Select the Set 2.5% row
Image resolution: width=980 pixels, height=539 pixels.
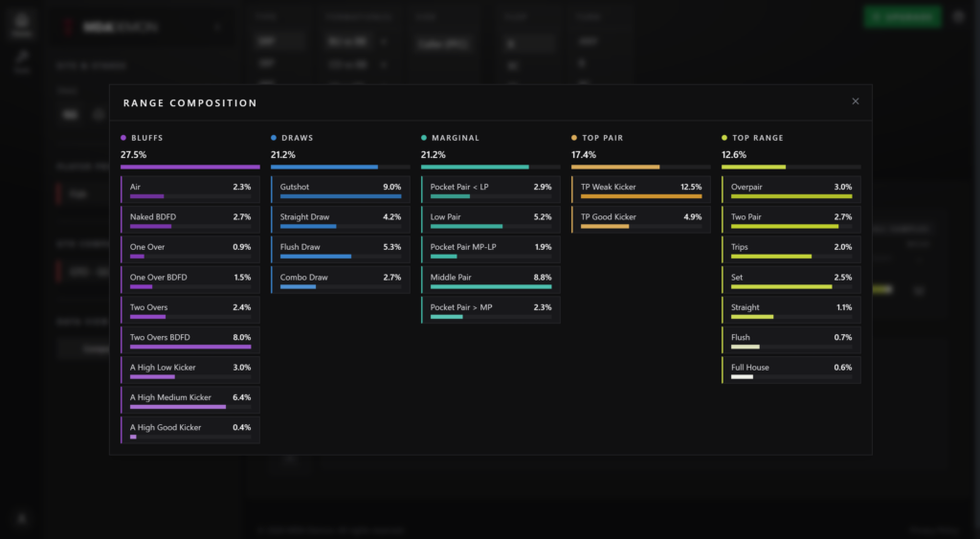pos(791,280)
